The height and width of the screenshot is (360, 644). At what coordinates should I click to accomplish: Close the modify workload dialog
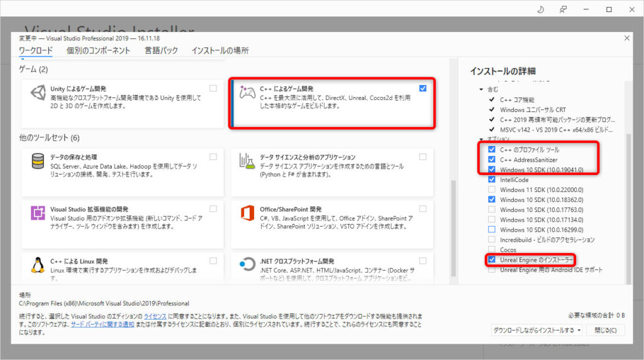(x=627, y=38)
